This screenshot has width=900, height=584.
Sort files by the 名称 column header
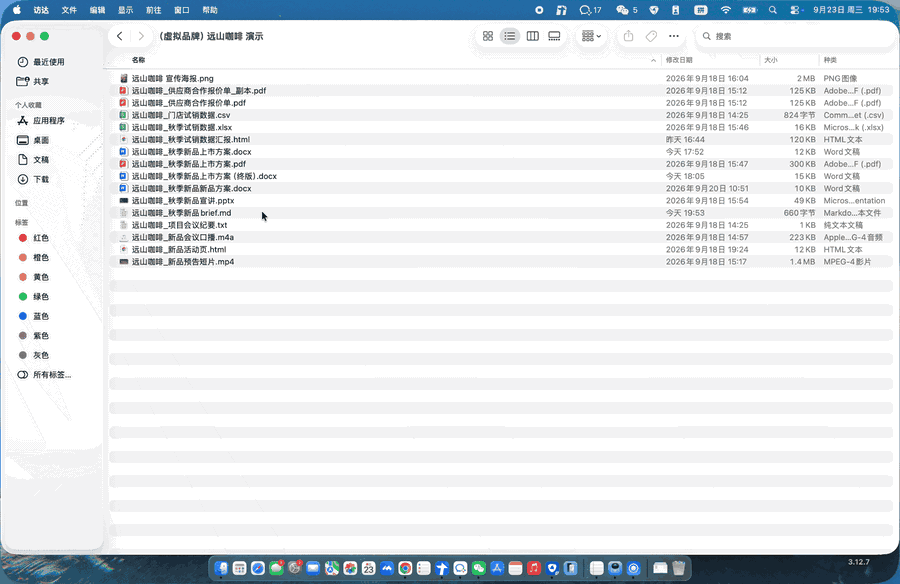click(138, 60)
